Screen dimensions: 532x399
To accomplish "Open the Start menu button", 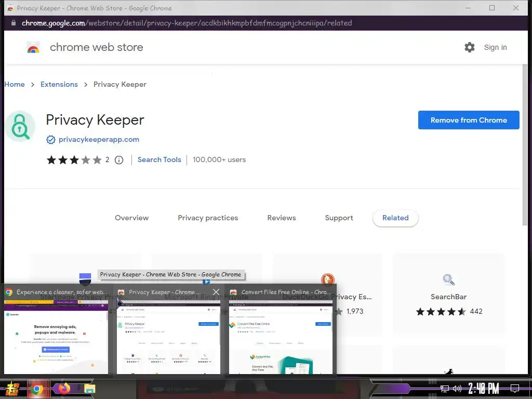I will coord(12,389).
